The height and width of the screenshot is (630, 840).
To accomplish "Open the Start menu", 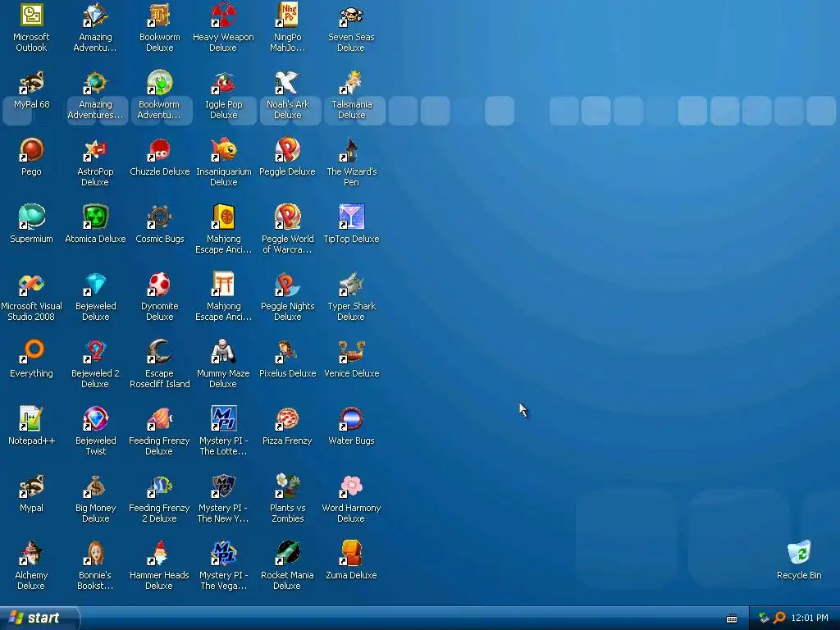I will [x=39, y=618].
